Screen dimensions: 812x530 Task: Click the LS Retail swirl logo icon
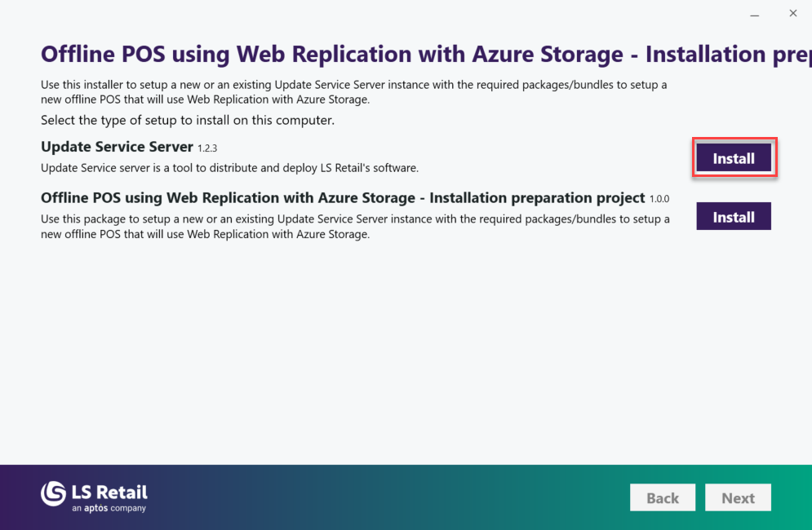(x=54, y=494)
